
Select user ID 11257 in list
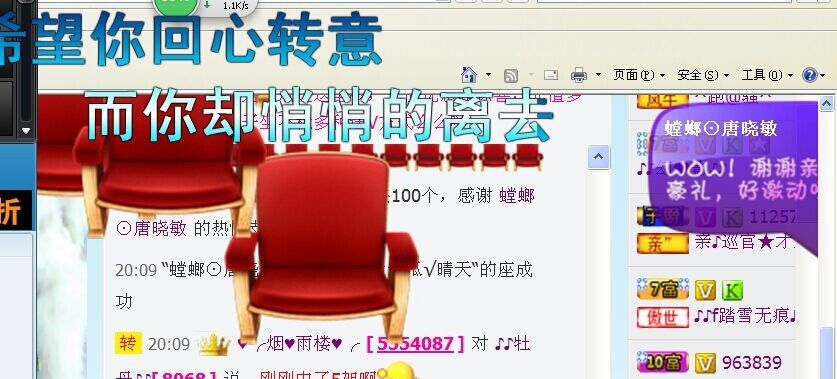point(772,217)
